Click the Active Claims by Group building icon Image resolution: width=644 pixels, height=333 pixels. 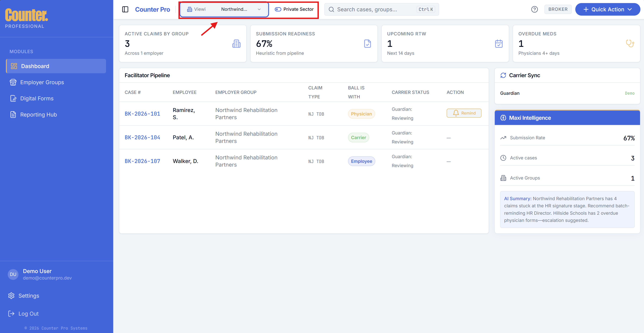click(236, 44)
